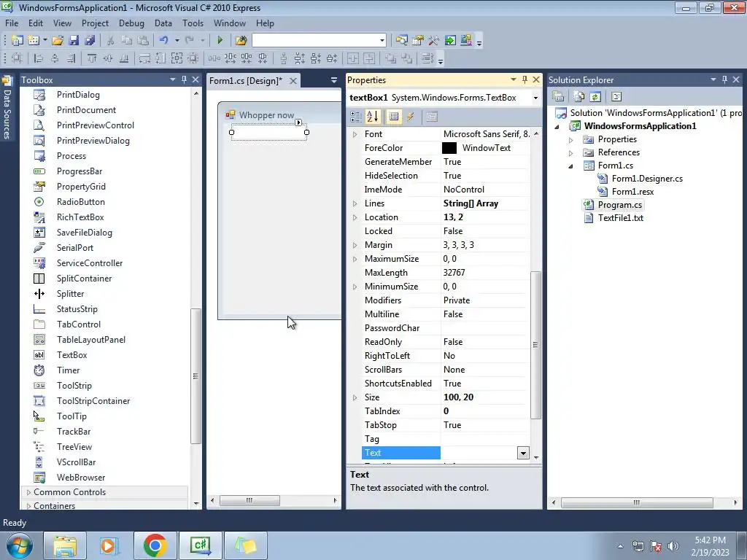Close the Form1.cs [Design] tab
The width and height of the screenshot is (747, 560).
click(293, 81)
